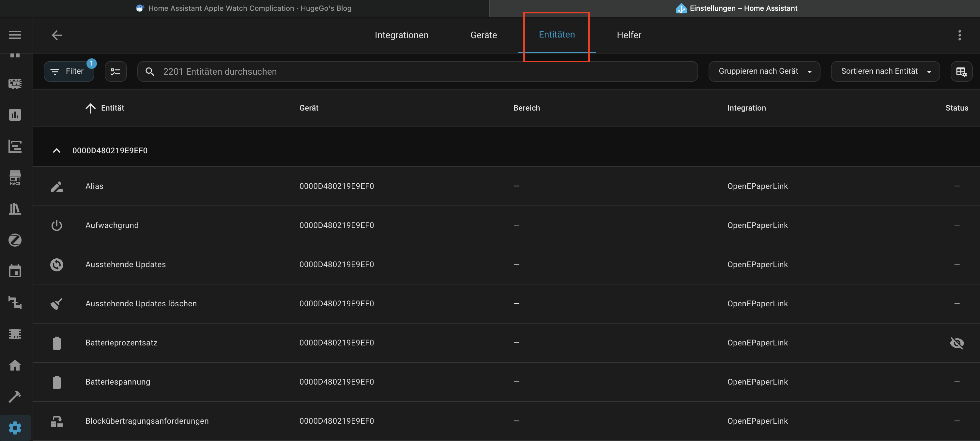980x441 pixels.
Task: Switch to the Helfer tab
Action: [x=628, y=35]
